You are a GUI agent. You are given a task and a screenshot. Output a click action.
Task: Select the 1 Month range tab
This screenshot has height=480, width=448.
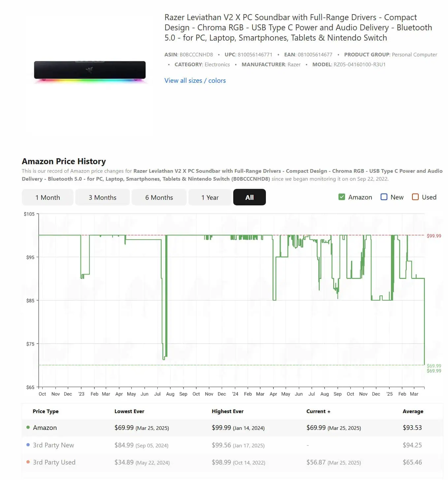[48, 197]
